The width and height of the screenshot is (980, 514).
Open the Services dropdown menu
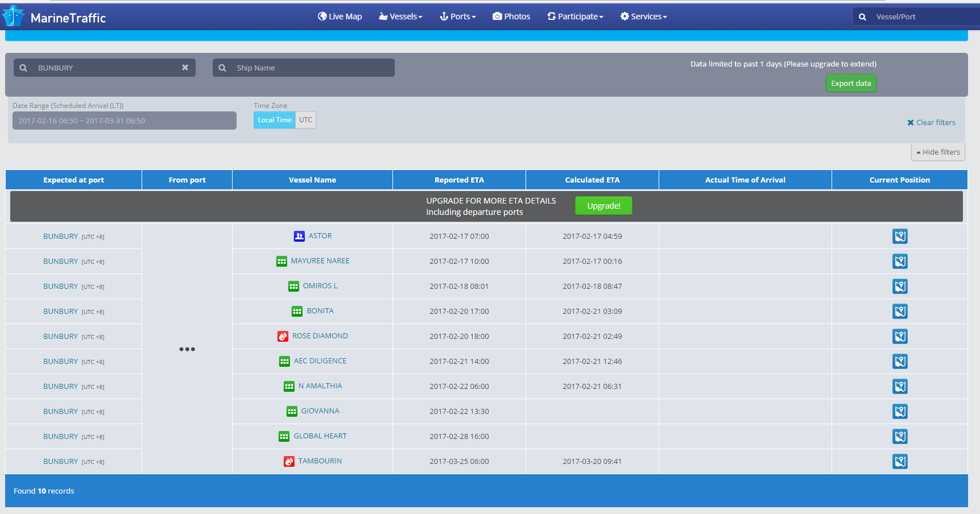click(x=643, y=16)
